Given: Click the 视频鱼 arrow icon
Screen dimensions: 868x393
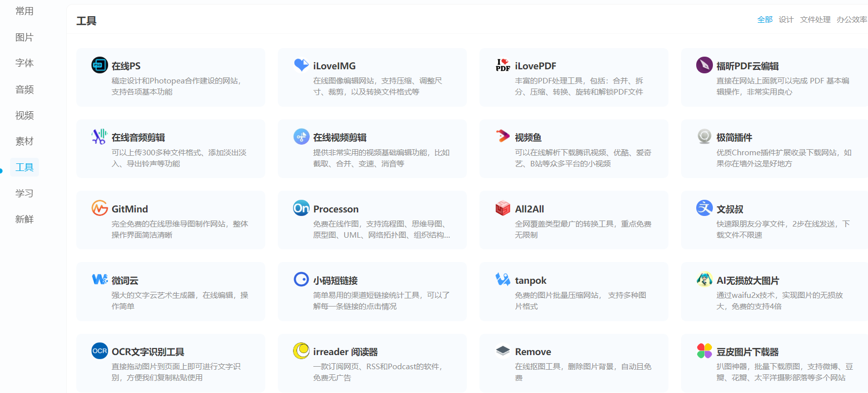Looking at the screenshot, I should 503,136.
